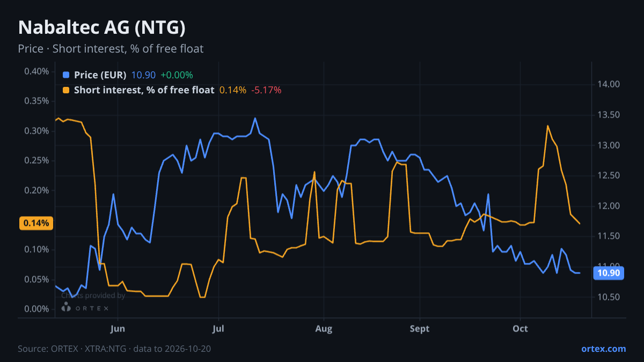Click the 11.50 right axis label

click(x=608, y=236)
